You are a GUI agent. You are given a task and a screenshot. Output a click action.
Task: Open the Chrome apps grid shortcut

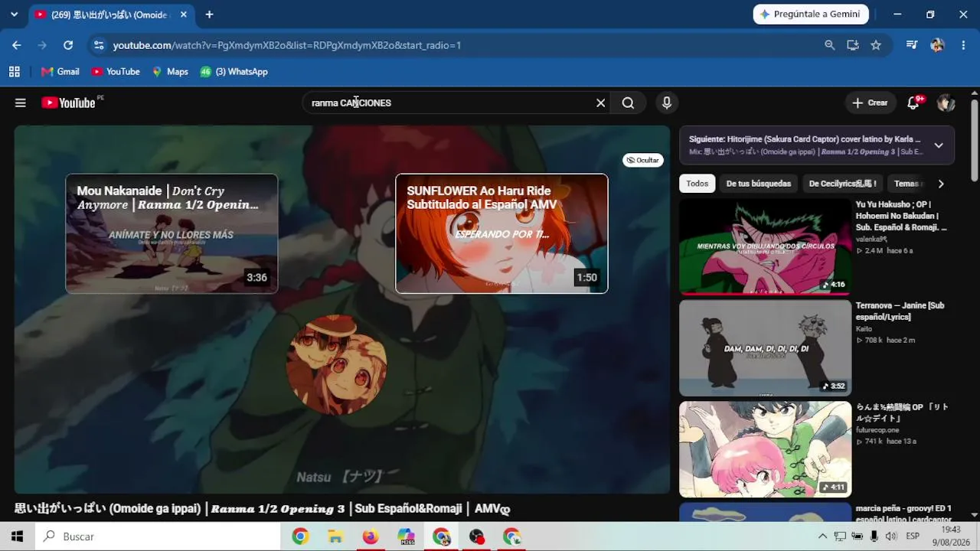[14, 72]
